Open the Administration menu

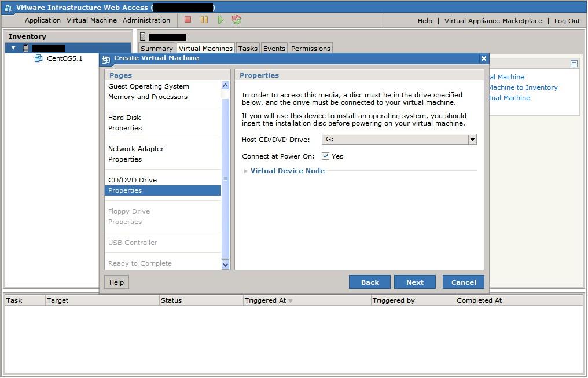[146, 20]
